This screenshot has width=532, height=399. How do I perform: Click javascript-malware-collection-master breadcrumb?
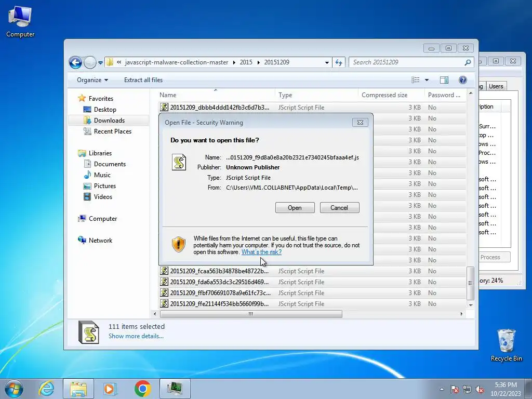(177, 62)
